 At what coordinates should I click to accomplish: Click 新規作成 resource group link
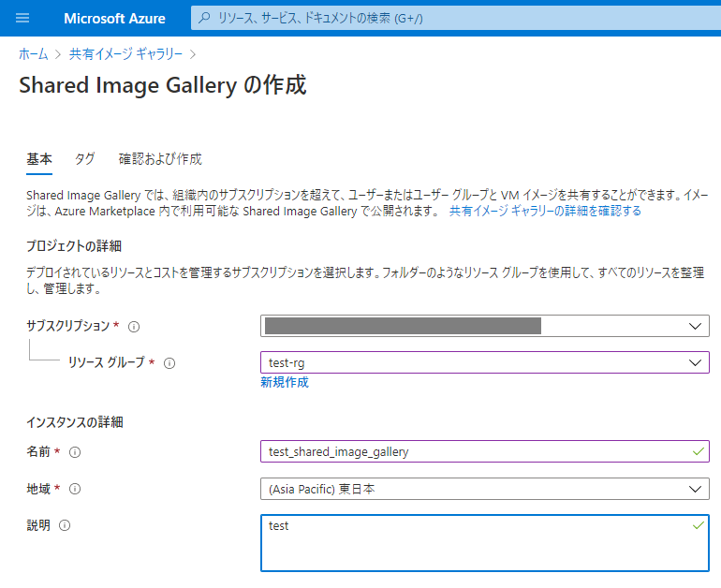click(285, 382)
